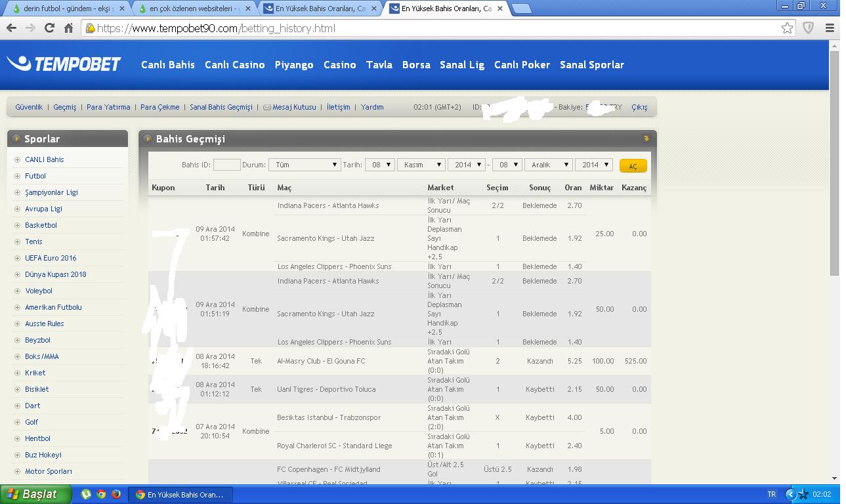Screen dimensions: 846x504
Task: Open the Para Yatırma link
Action: click(108, 107)
